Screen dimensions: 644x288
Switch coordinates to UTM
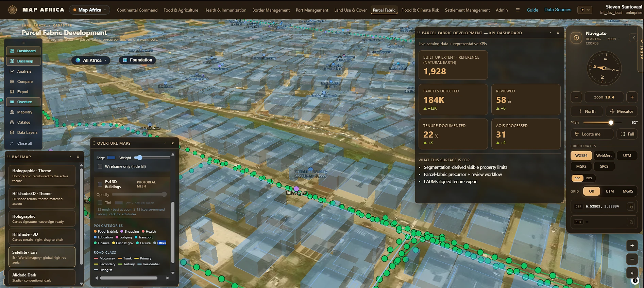pos(627,156)
